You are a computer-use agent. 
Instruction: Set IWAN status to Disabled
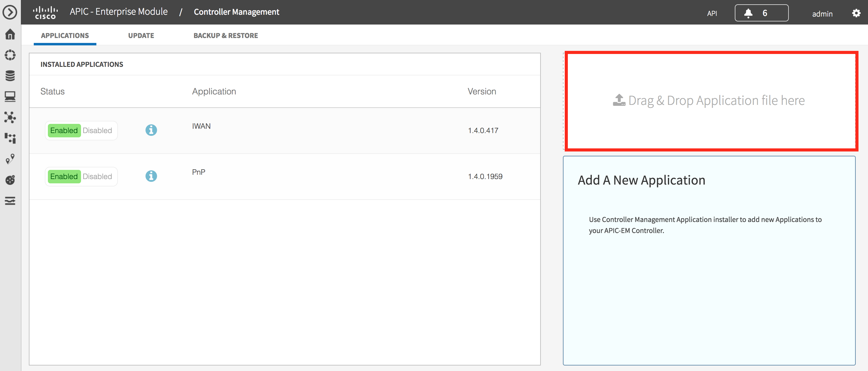[x=97, y=131]
